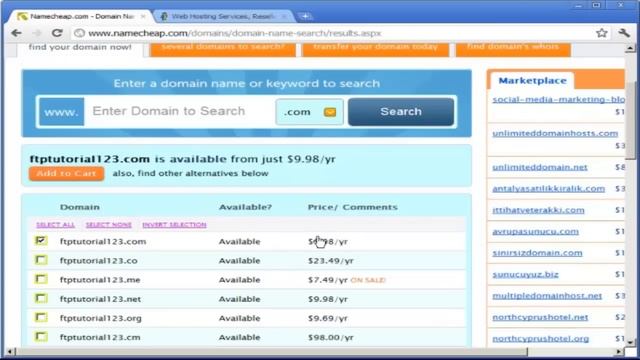Image resolution: width=640 pixels, height=360 pixels.
Task: Click the vertical scrollbar up arrow
Action: click(x=630, y=48)
